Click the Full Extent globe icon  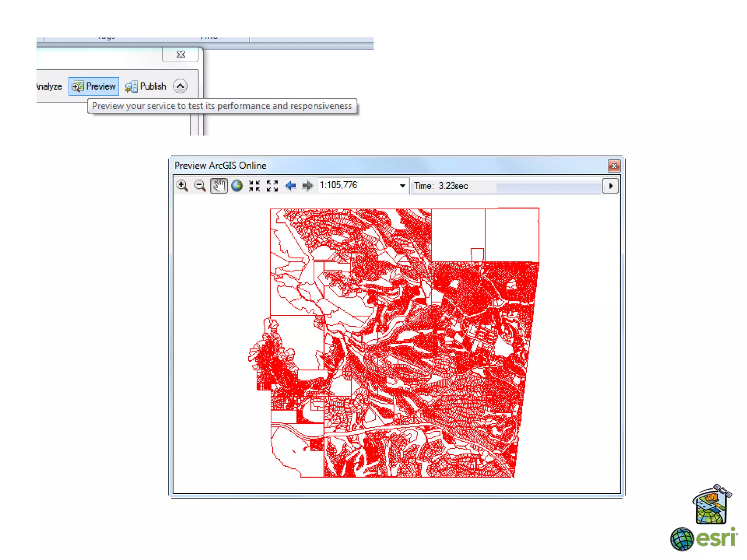(237, 186)
